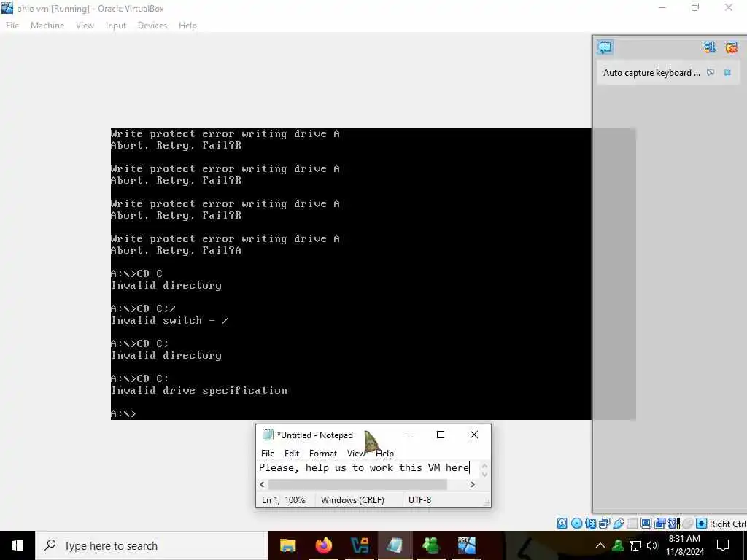Open File Explorer from taskbar
This screenshot has height=560, width=747.
(287, 545)
